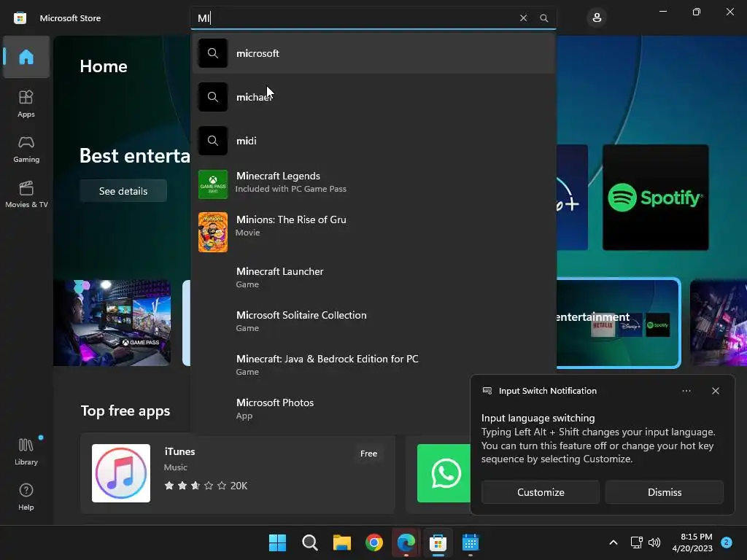Click the Minions movie poster thumbnail
This screenshot has height=560, width=747.
tap(212, 232)
